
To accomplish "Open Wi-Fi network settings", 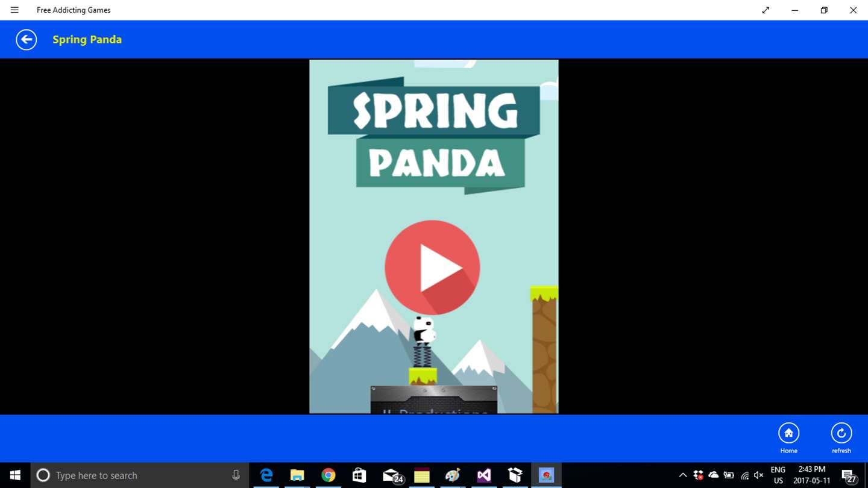I will [x=744, y=475].
